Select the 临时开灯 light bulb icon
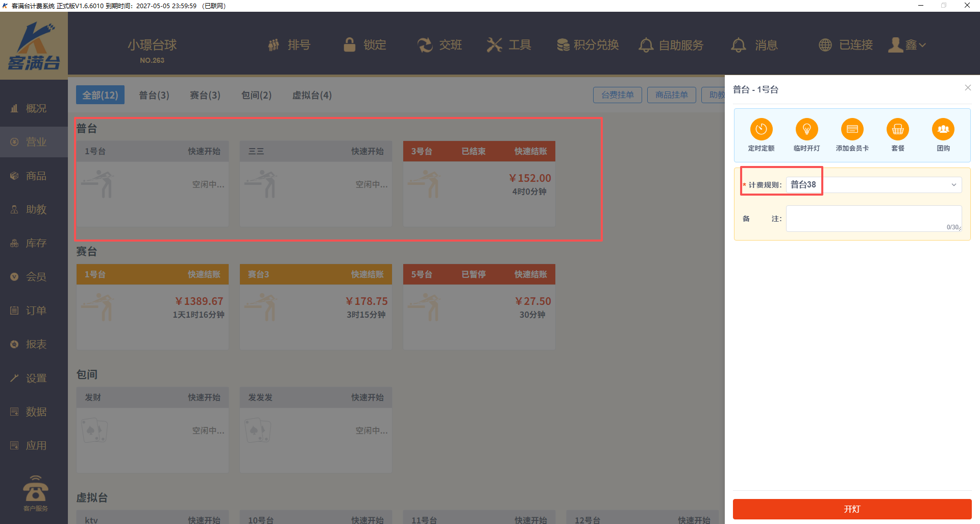This screenshot has width=980, height=524. click(x=806, y=130)
